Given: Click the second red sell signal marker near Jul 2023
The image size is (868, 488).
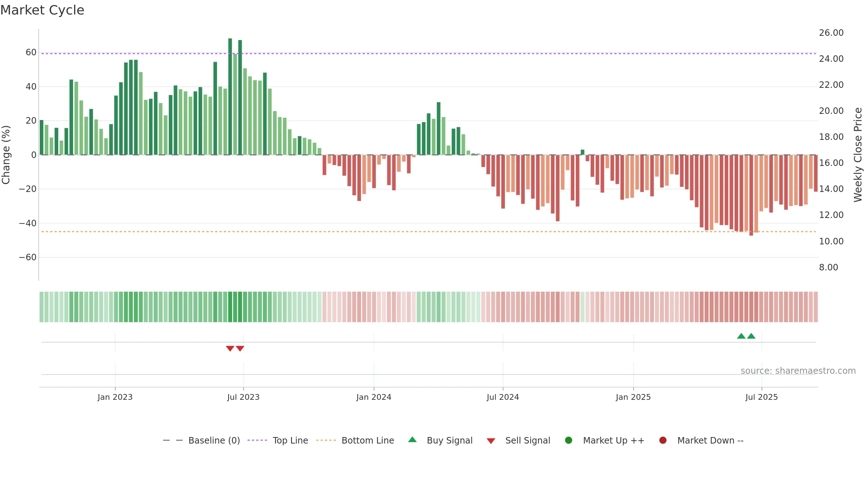Looking at the screenshot, I should (x=240, y=348).
